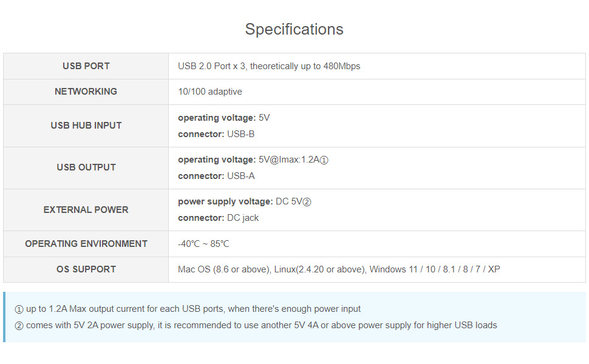Screen dimensions: 589x364
Task: Click the connector: DC jack text
Action: (218, 218)
